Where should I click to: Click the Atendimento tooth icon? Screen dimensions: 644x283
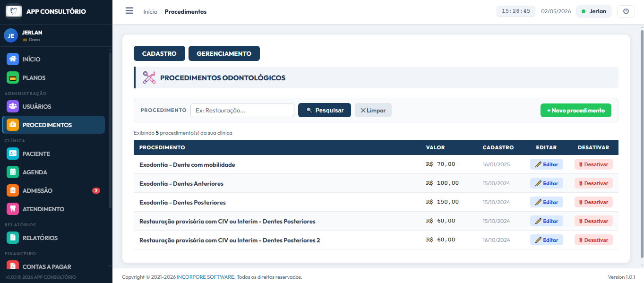tap(13, 209)
